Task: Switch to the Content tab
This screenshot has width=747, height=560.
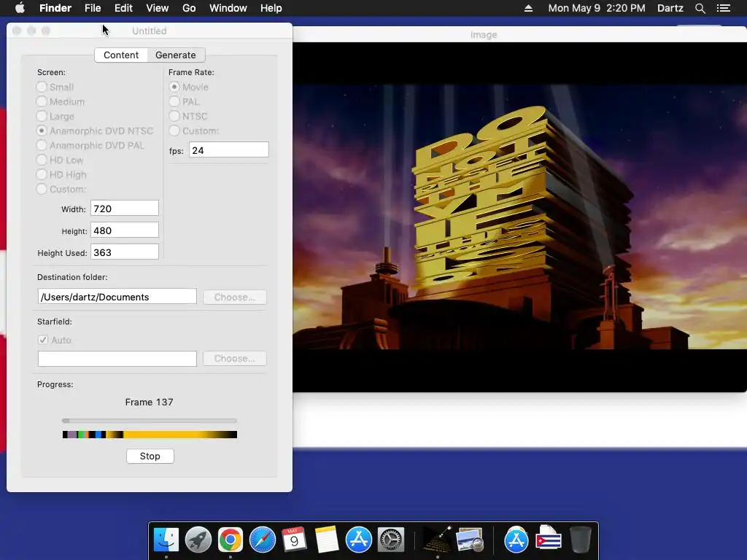Action: tap(121, 55)
